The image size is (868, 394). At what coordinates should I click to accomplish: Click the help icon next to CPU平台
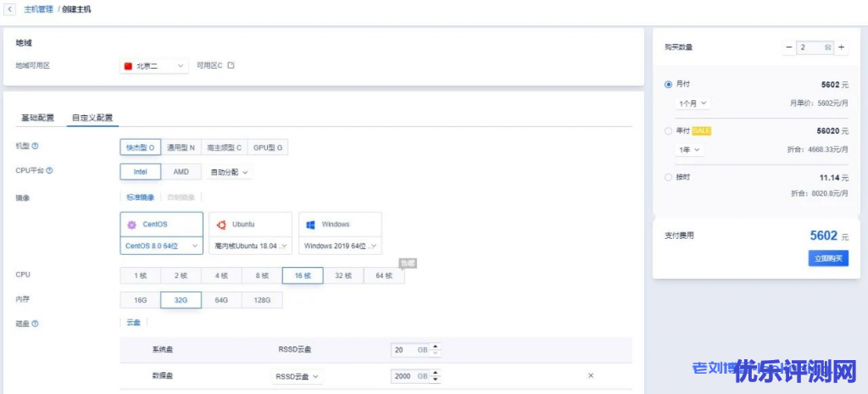[50, 171]
